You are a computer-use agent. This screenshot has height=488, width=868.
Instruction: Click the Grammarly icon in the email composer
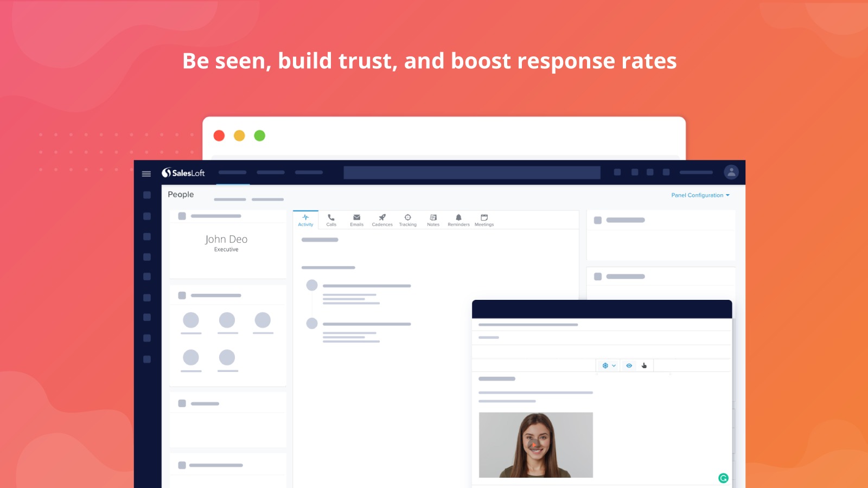(x=723, y=478)
